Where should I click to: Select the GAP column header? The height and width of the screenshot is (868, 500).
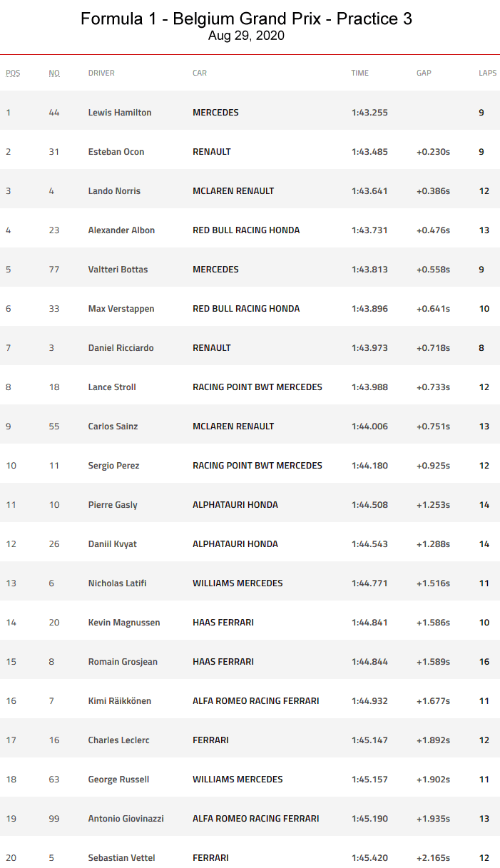pyautogui.click(x=424, y=73)
